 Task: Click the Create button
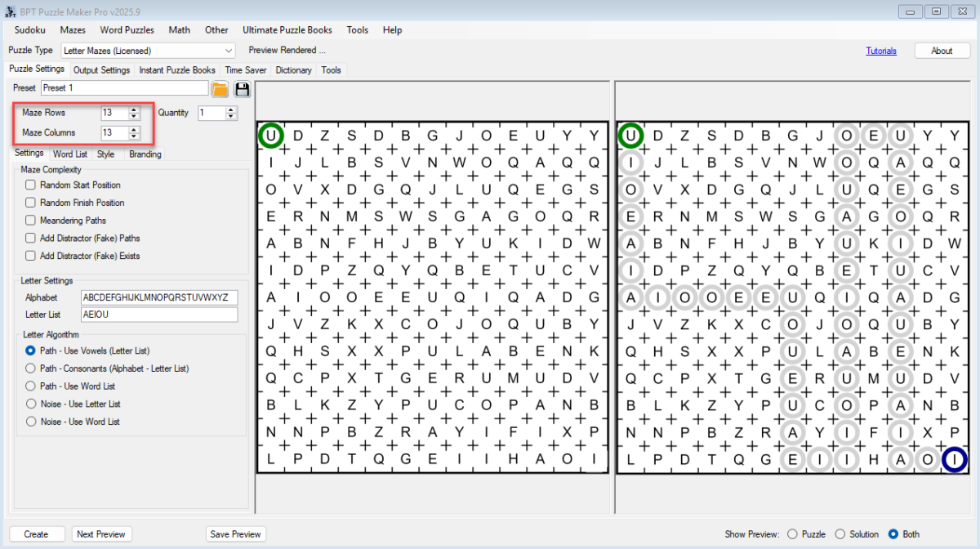pos(36,534)
